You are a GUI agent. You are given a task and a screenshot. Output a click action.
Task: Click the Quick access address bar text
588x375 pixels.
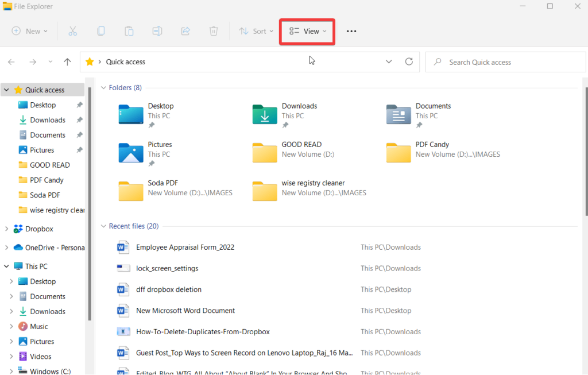125,62
